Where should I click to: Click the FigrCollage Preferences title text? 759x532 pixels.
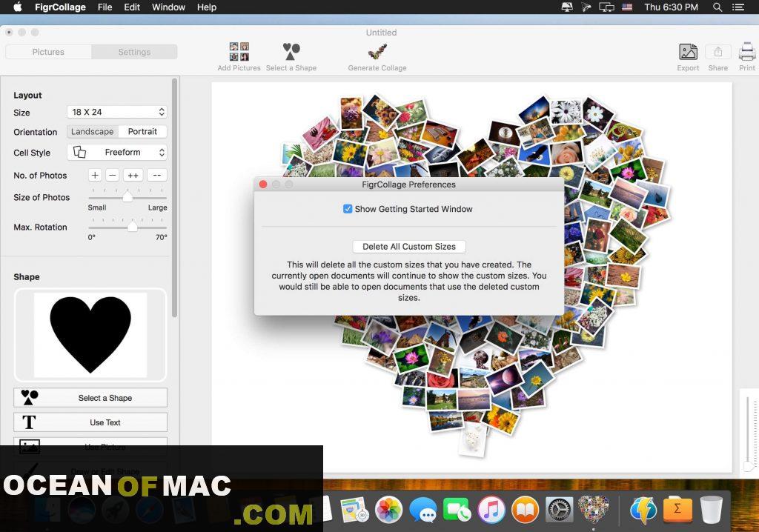coord(408,184)
